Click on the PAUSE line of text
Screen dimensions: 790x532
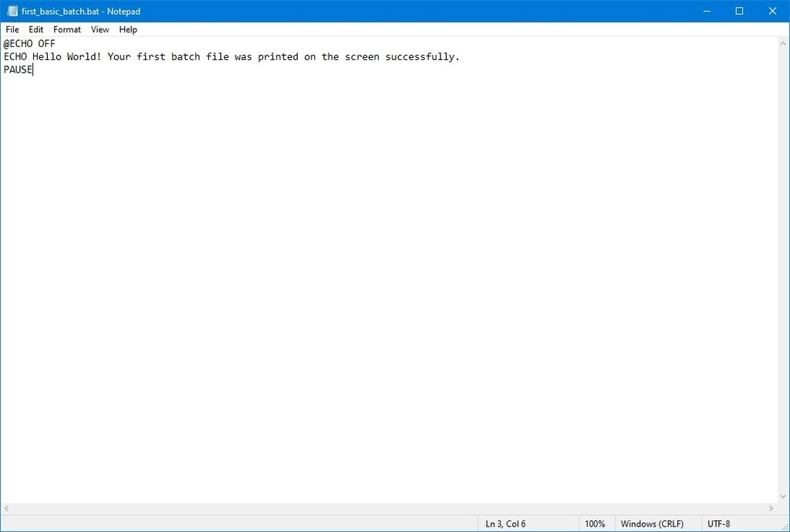tap(17, 69)
